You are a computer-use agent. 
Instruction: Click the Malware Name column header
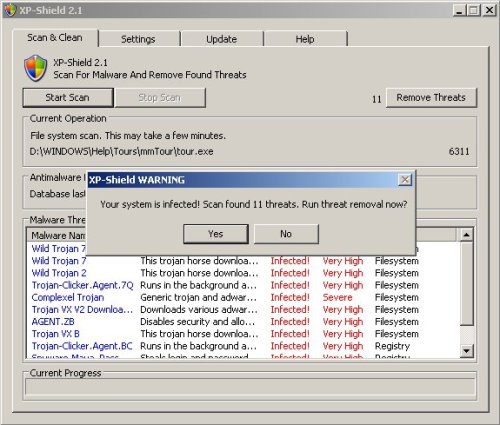pos(57,236)
